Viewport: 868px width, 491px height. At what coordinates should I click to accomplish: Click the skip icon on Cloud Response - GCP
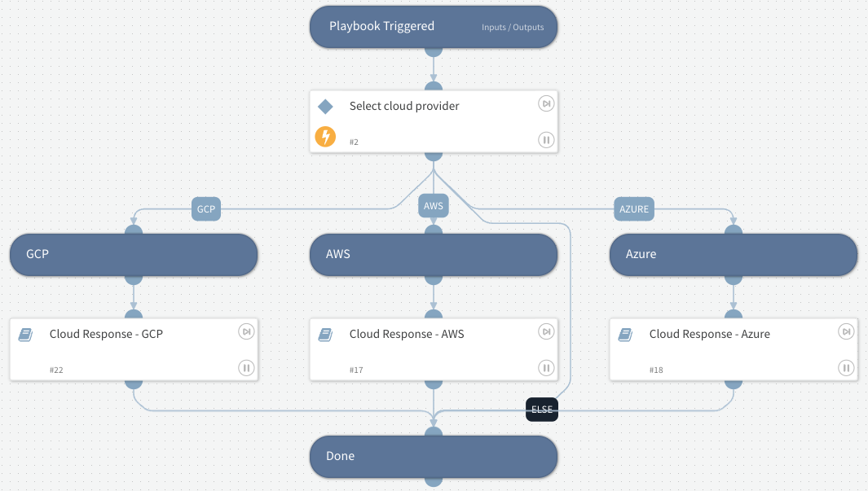click(x=246, y=331)
